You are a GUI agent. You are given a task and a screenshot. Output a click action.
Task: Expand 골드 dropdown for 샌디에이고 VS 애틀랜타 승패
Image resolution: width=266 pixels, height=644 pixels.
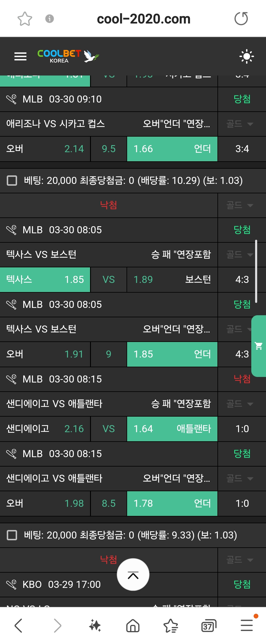pos(240,404)
